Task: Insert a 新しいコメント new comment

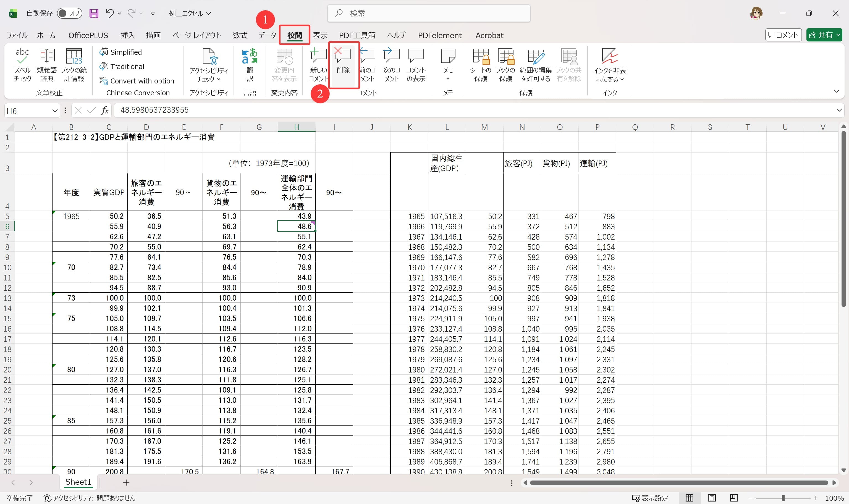Action: [x=318, y=65]
